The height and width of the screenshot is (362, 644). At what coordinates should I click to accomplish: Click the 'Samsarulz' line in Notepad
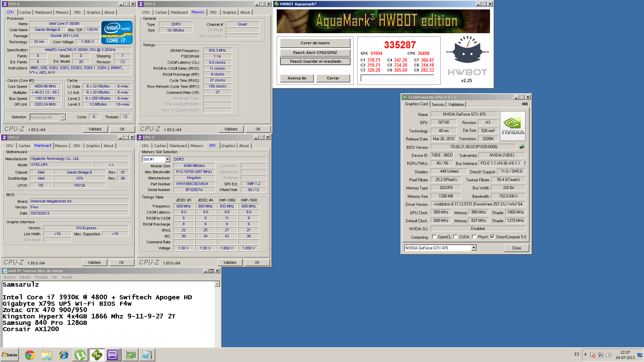21,285
